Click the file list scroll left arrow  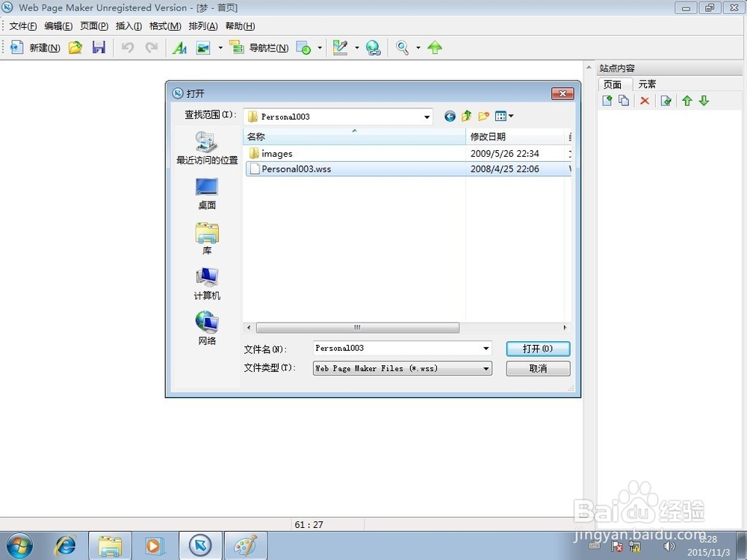click(249, 328)
